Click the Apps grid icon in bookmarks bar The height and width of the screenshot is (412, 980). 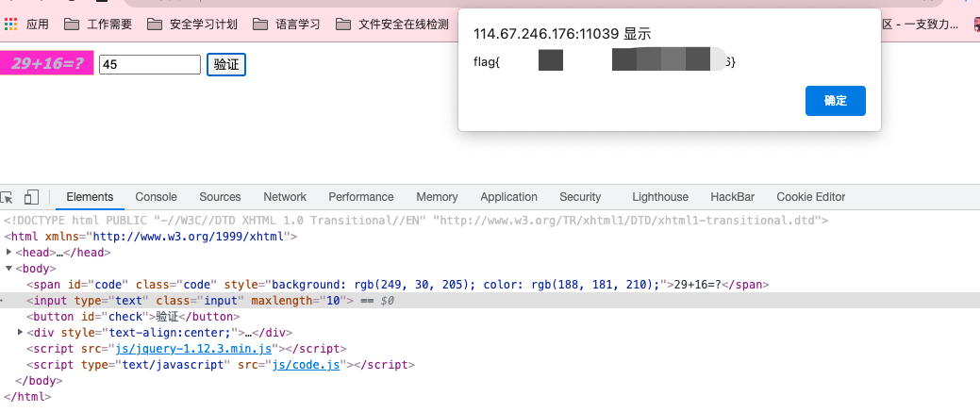click(x=11, y=25)
